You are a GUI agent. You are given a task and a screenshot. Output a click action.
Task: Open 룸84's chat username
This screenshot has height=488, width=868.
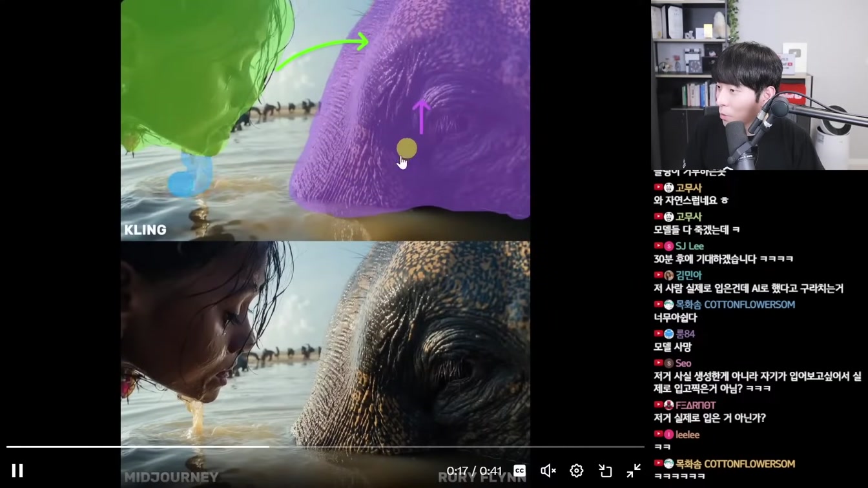[x=685, y=334]
